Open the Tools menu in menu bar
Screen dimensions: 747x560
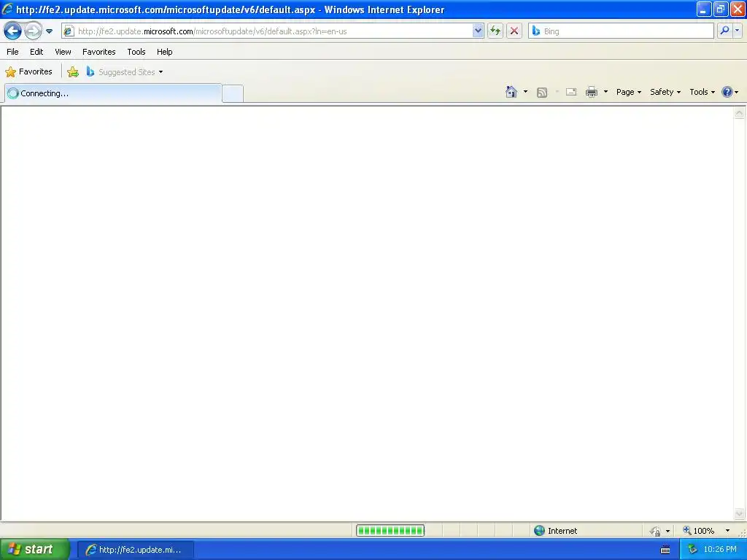[136, 52]
